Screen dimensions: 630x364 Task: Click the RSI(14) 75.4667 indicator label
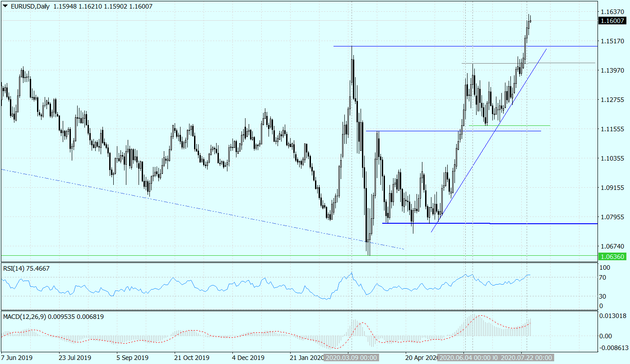point(26,268)
